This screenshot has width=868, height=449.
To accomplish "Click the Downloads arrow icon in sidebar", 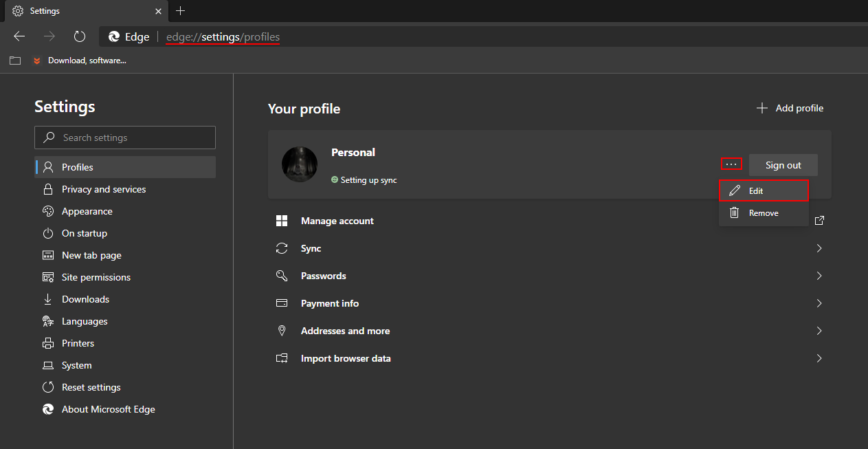I will pyautogui.click(x=48, y=299).
